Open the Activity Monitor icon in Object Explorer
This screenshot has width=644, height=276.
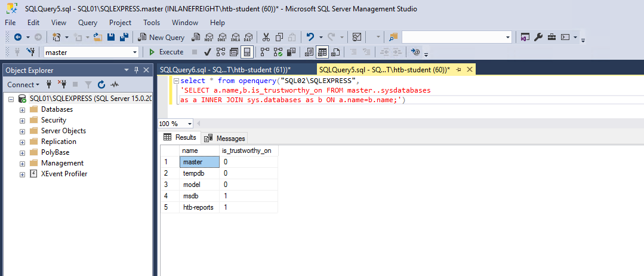click(x=115, y=85)
